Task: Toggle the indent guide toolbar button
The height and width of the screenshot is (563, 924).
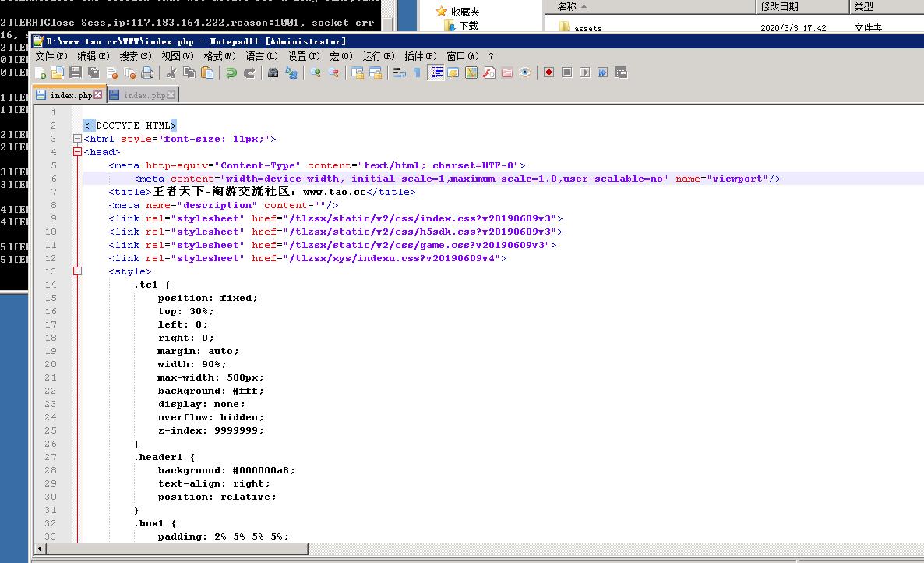Action: 436,73
